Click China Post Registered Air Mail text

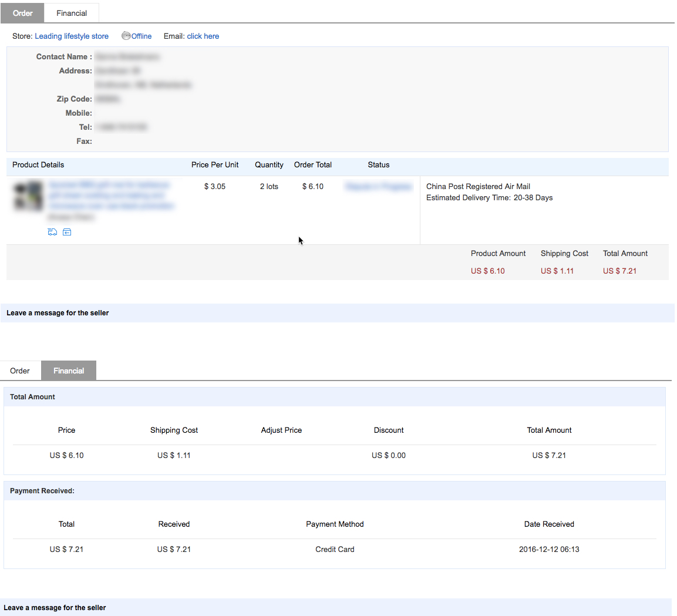[x=478, y=186]
